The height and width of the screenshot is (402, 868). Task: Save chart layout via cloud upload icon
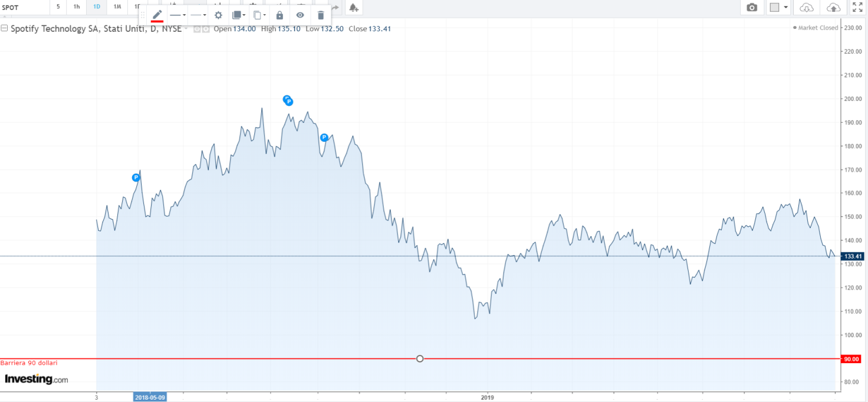[x=833, y=8]
